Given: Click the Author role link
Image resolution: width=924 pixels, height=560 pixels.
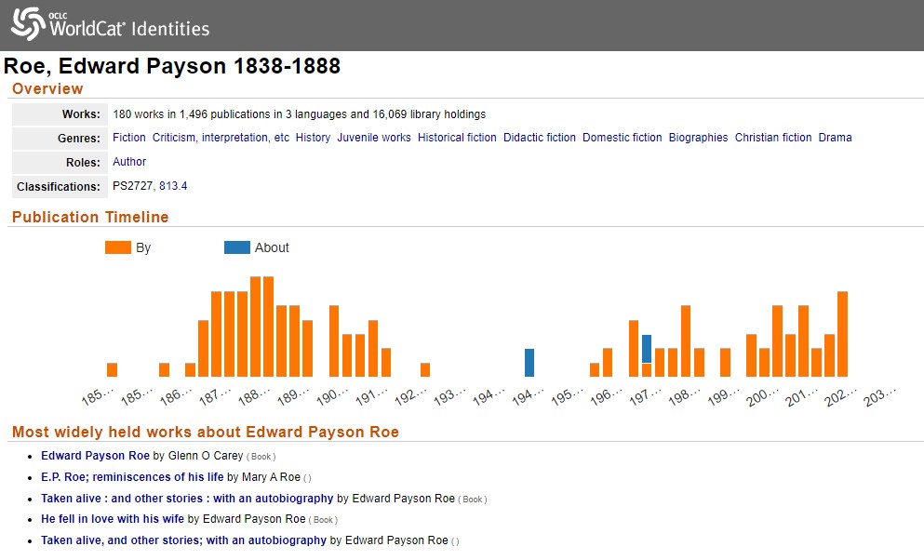Looking at the screenshot, I should 129,162.
